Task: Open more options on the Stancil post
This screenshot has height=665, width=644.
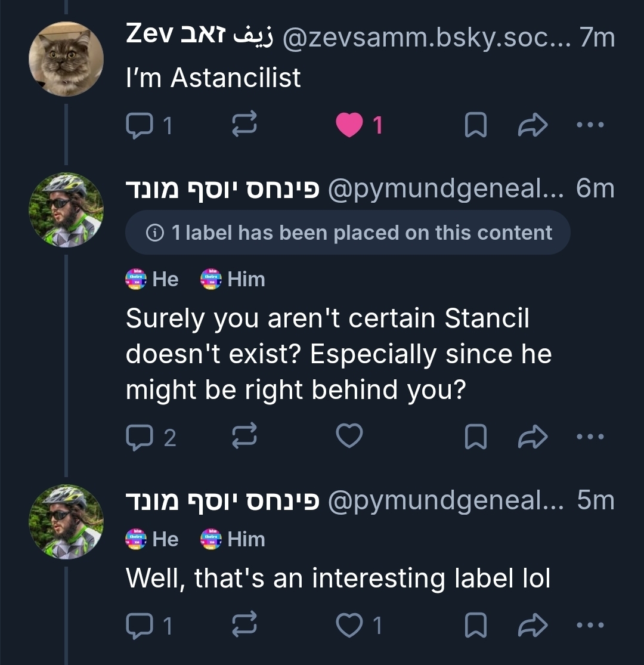Action: 590,437
